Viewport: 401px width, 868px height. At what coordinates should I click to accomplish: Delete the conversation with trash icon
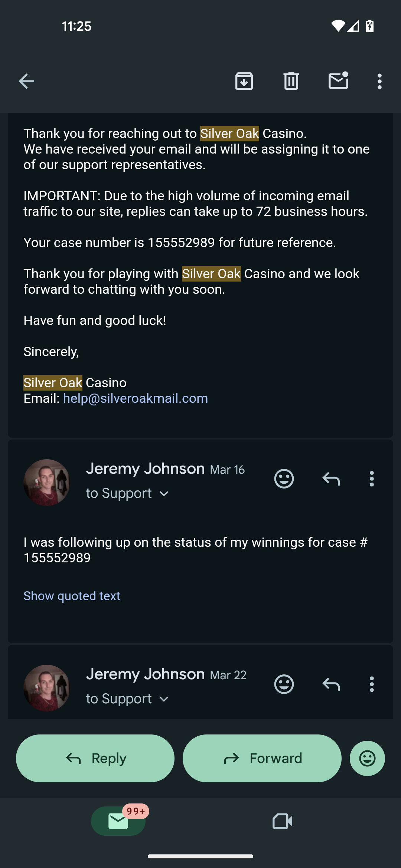pos(291,81)
